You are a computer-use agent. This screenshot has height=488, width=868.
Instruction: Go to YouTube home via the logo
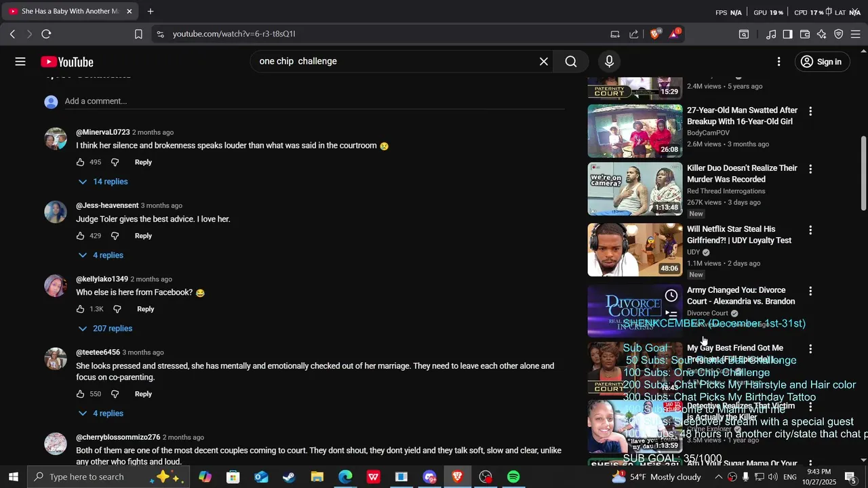click(67, 62)
